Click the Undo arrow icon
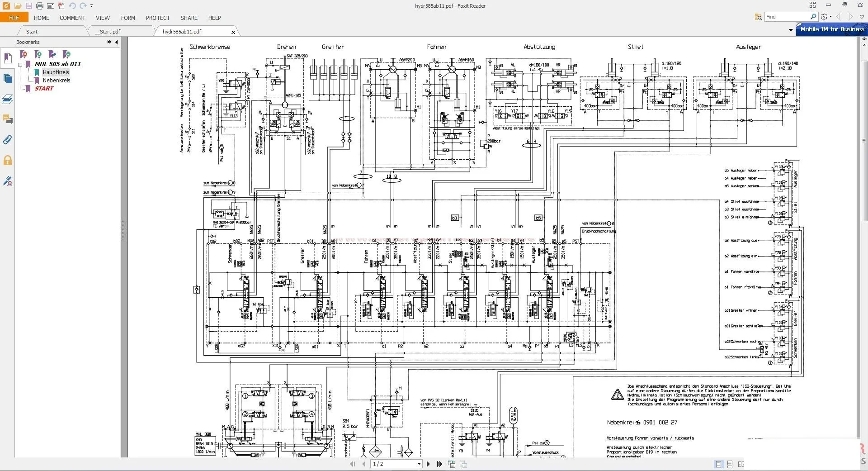Viewport: 868px width, 471px height. click(72, 6)
